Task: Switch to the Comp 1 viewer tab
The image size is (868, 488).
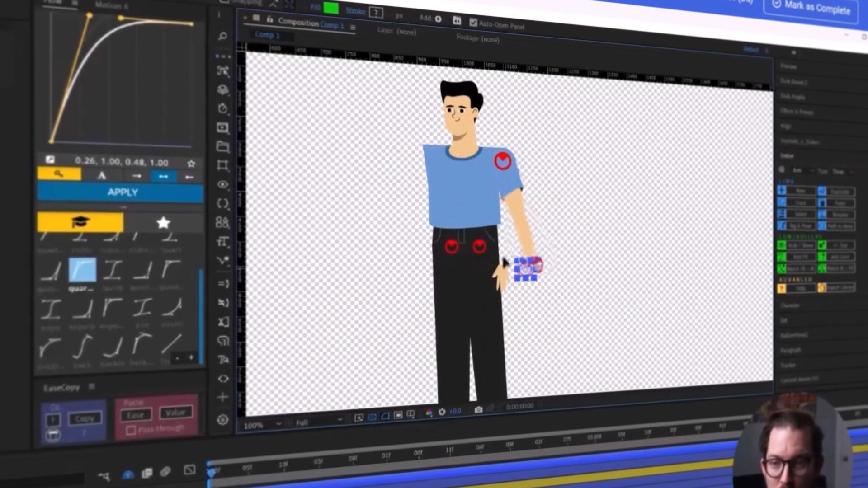Action: coord(267,35)
